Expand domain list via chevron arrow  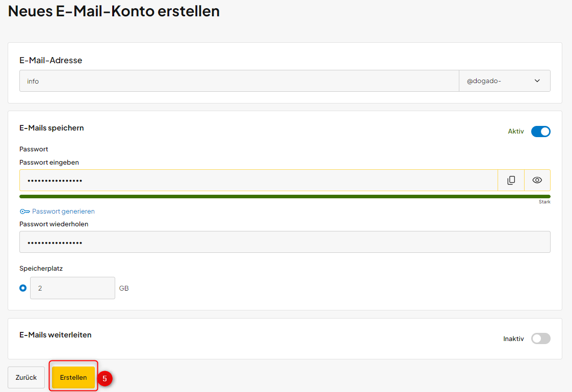click(537, 81)
